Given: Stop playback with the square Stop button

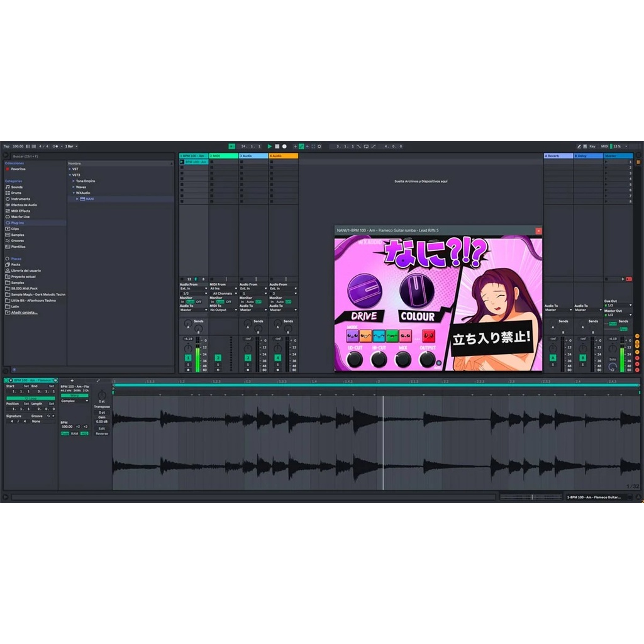Looking at the screenshot, I should point(277,146).
